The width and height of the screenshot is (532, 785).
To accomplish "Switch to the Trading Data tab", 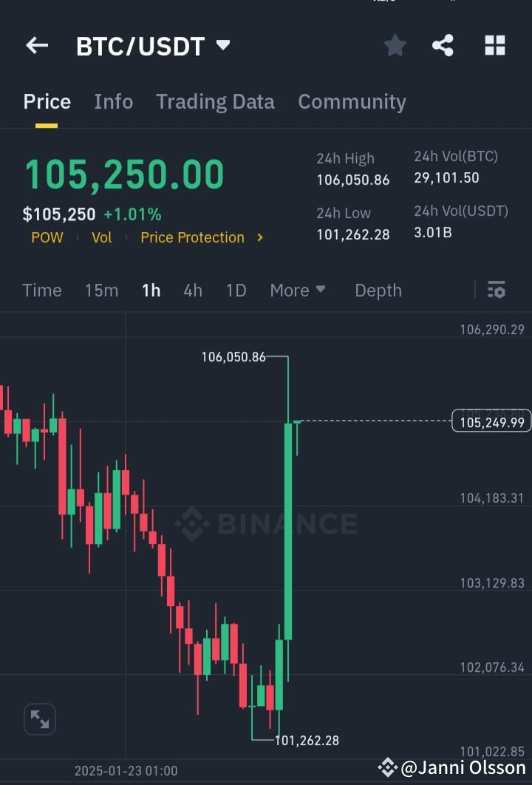I will coord(215,101).
